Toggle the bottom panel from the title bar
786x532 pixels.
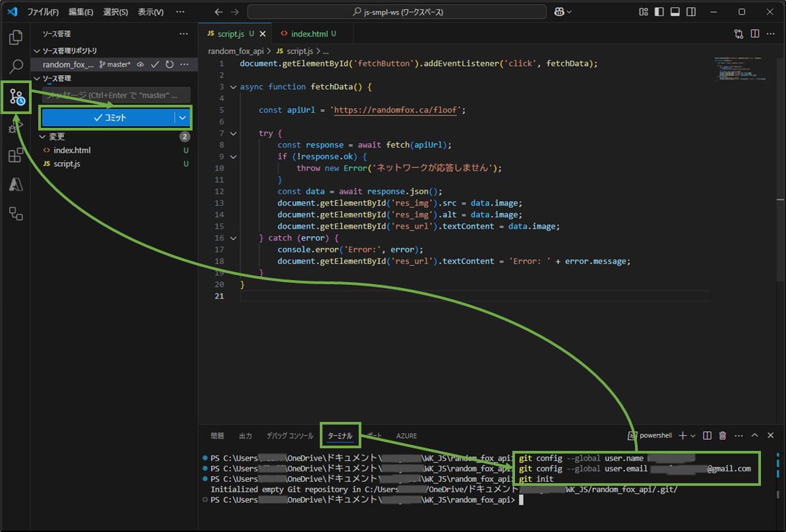point(675,11)
